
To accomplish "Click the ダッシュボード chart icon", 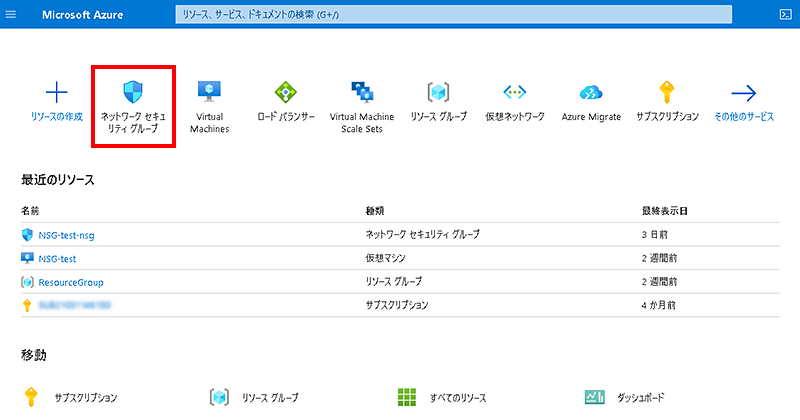I will click(x=594, y=397).
